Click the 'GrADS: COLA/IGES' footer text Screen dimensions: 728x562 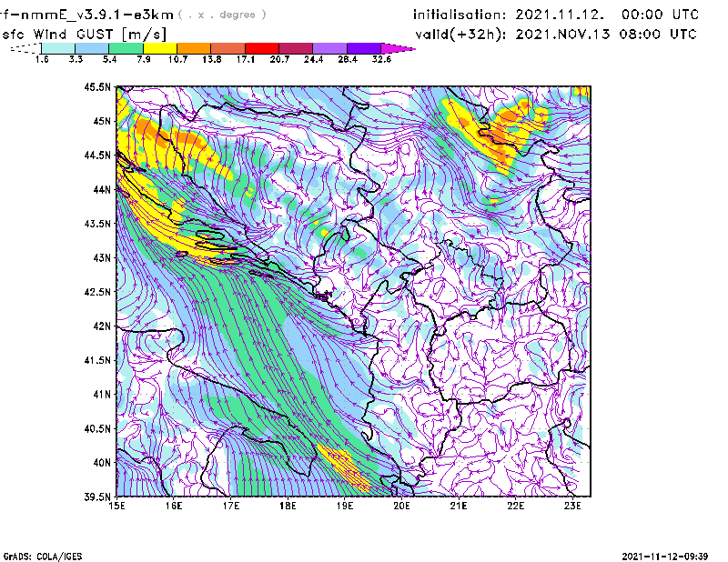(x=43, y=557)
